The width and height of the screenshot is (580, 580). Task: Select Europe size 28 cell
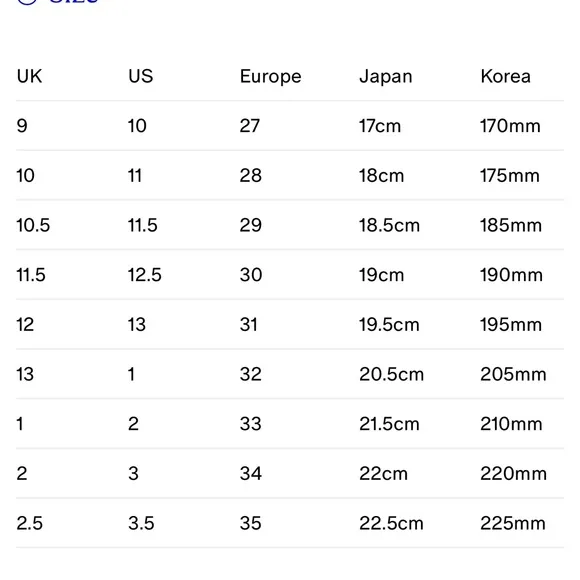pos(250,175)
